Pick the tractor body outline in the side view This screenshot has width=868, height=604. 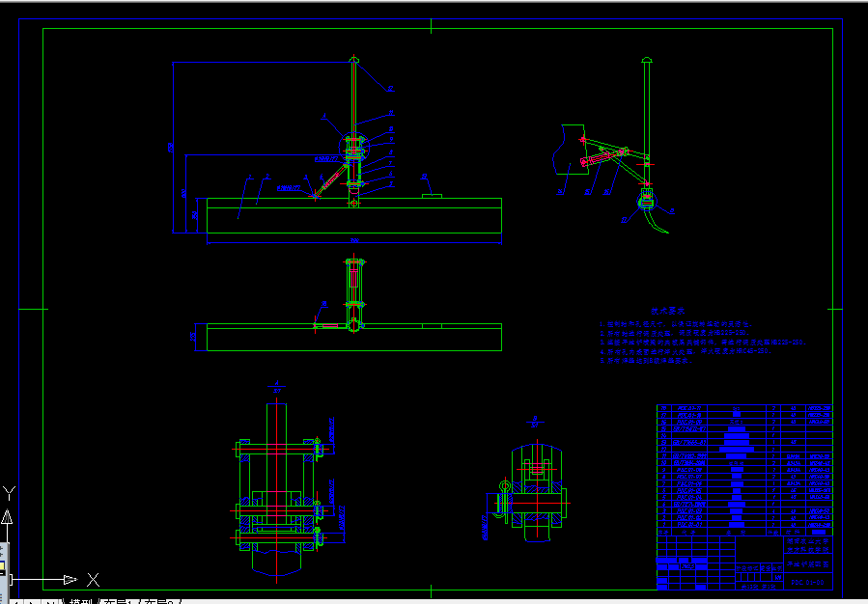tap(569, 150)
